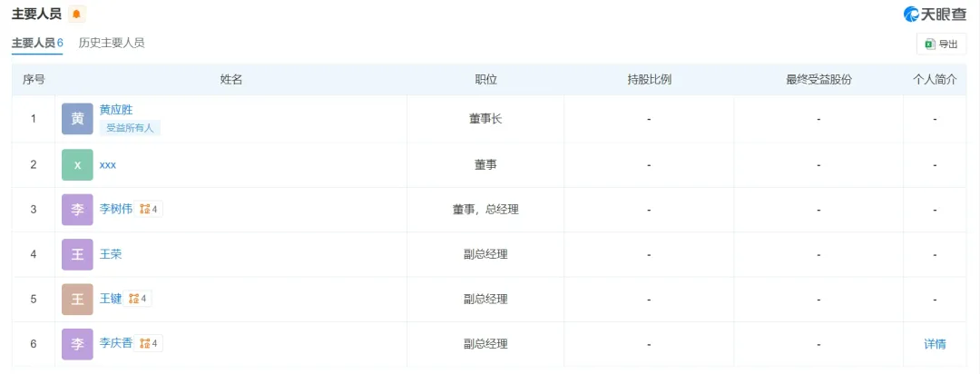Click 黄应胜's avatar icon
980x374 pixels.
pyautogui.click(x=77, y=119)
